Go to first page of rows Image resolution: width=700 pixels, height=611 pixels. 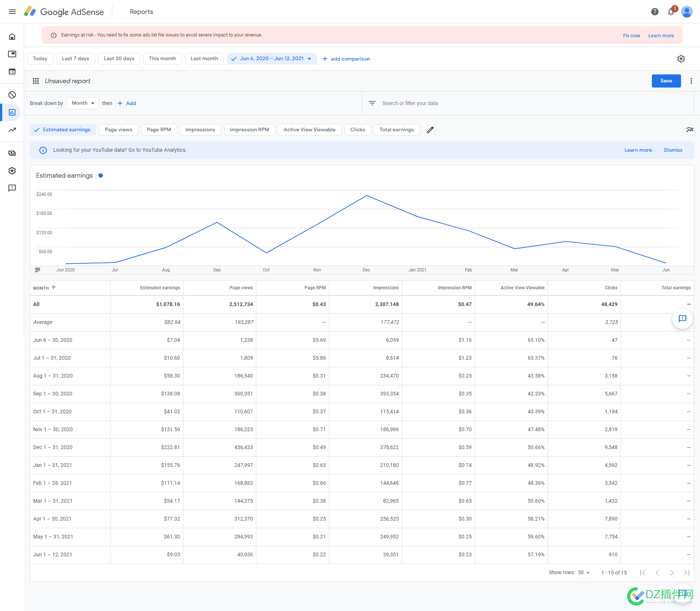tap(643, 573)
